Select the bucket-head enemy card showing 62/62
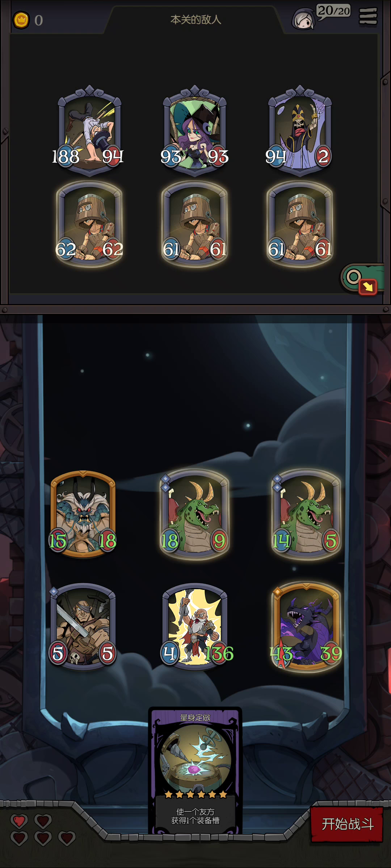The width and height of the screenshot is (391, 868). click(89, 224)
